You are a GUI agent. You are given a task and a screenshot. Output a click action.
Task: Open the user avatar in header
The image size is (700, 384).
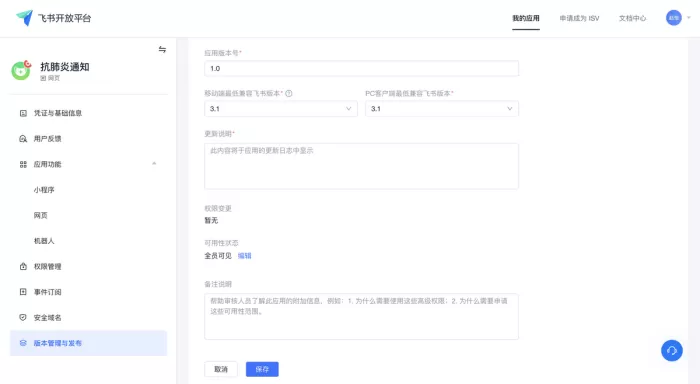pyautogui.click(x=674, y=18)
